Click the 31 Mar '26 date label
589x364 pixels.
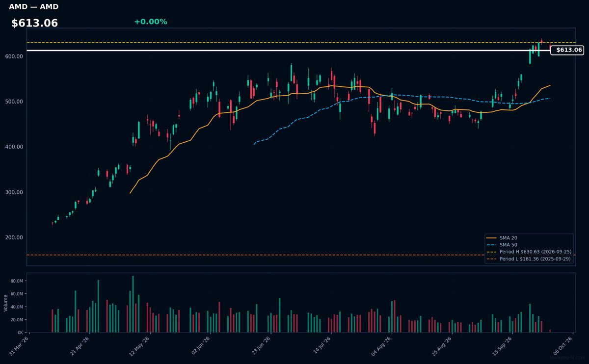20,345
